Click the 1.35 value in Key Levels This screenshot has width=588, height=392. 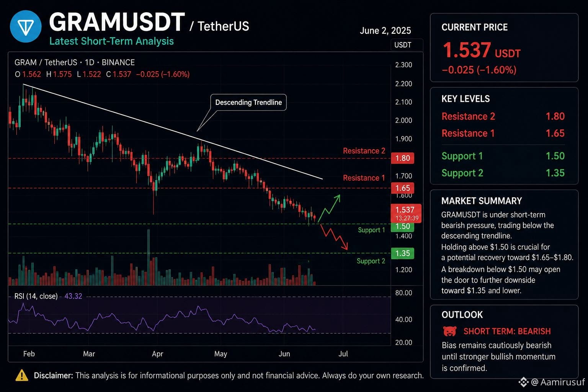pyautogui.click(x=555, y=173)
